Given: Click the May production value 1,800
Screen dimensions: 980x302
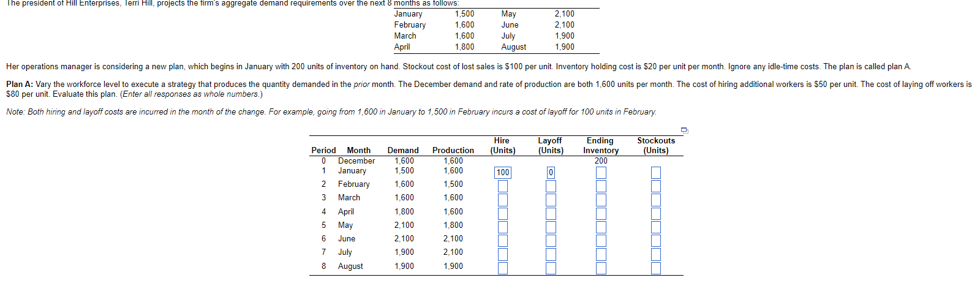Looking at the screenshot, I should tap(453, 225).
